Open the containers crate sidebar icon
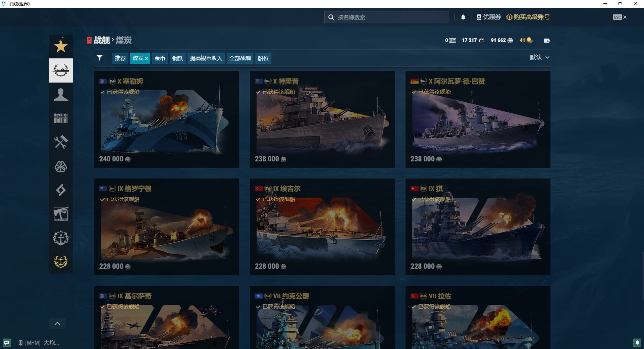644x349 pixels. tap(61, 118)
